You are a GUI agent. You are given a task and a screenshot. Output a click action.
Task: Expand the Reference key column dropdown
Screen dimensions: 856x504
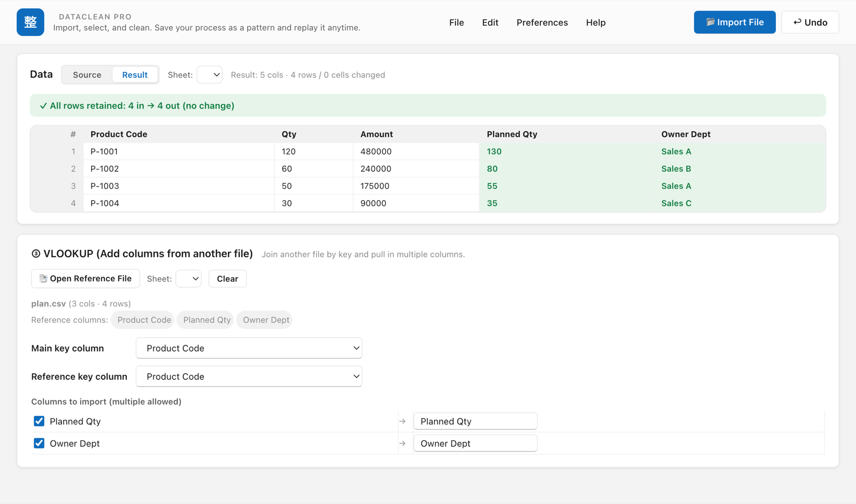(249, 377)
